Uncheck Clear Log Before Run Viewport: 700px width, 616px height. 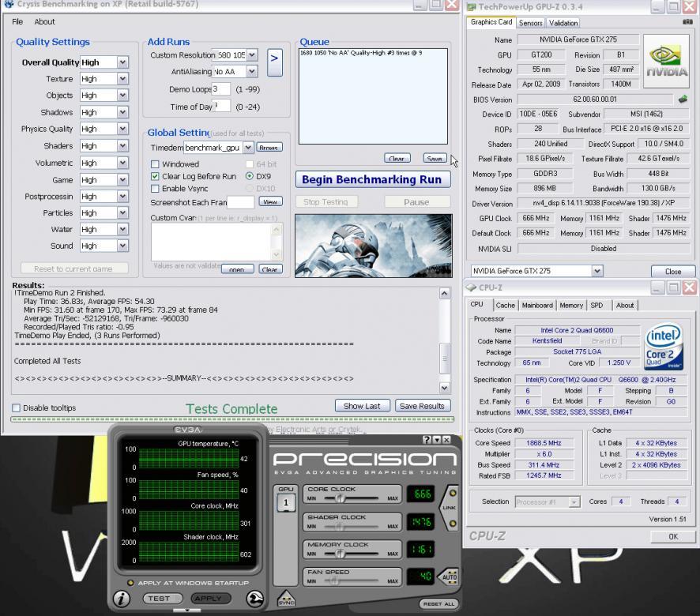click(x=156, y=176)
